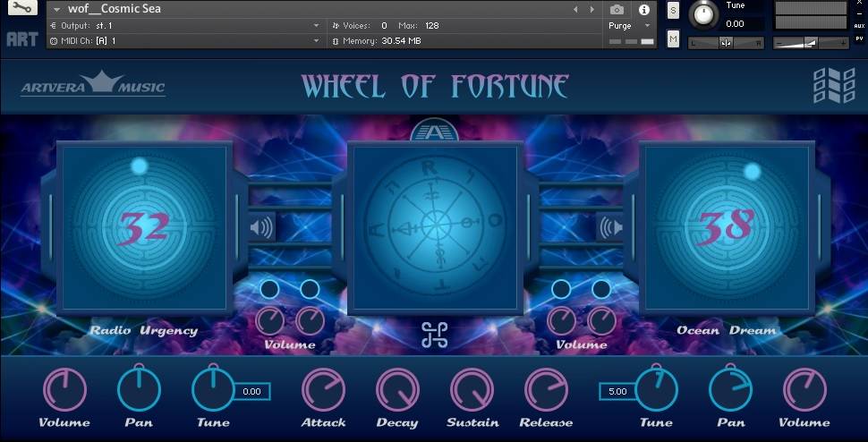Click the Radio Urgency 32 sound panel
The image size is (868, 442).
coord(143,228)
